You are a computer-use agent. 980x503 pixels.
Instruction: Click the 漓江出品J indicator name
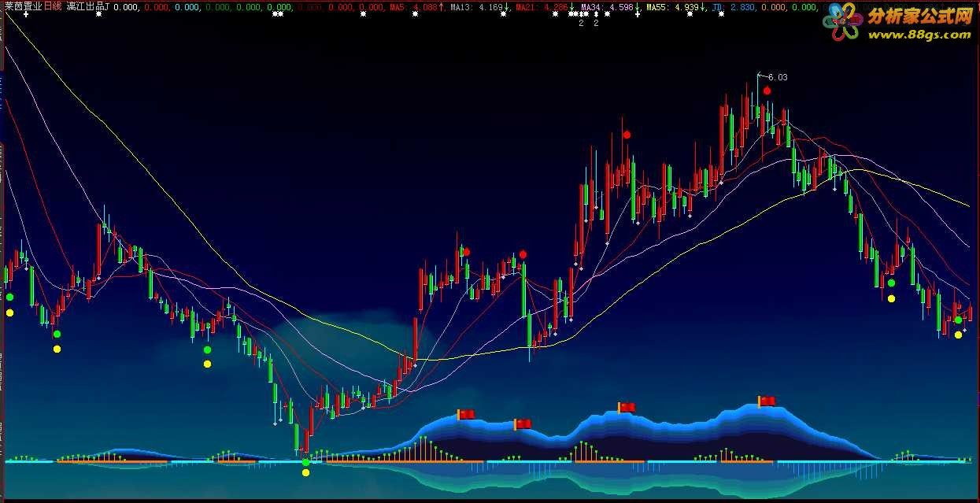click(x=87, y=6)
